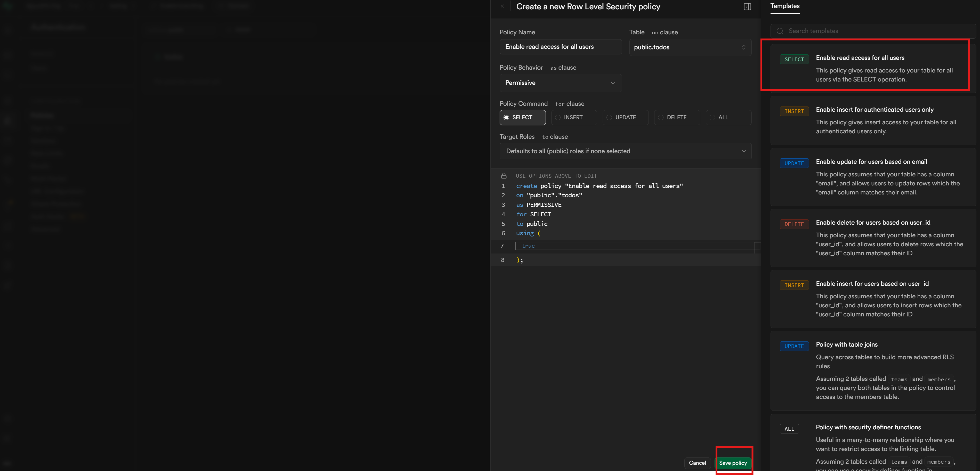Click the search magnifier icon in templates
Viewport: 980px width, 475px height.
780,31
